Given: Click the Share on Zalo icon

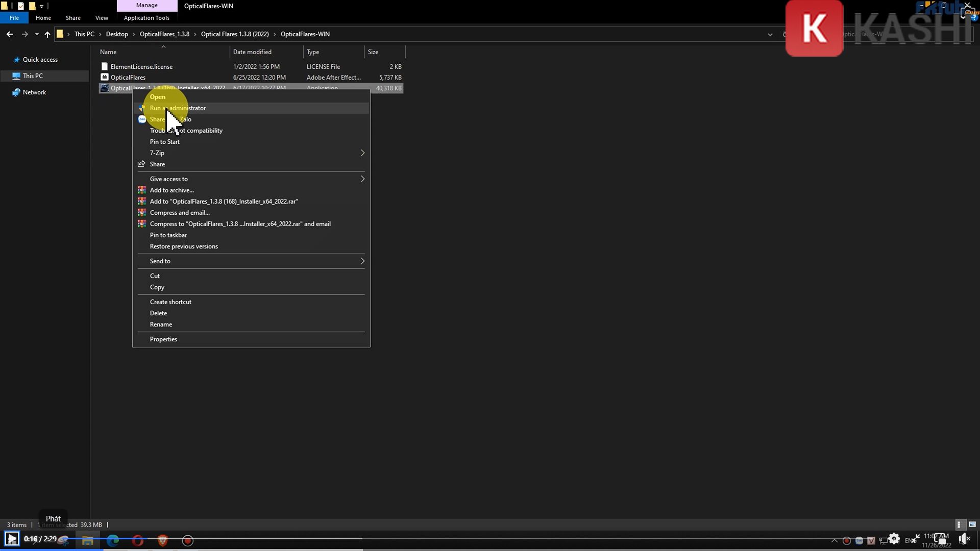Looking at the screenshot, I should click(x=142, y=119).
